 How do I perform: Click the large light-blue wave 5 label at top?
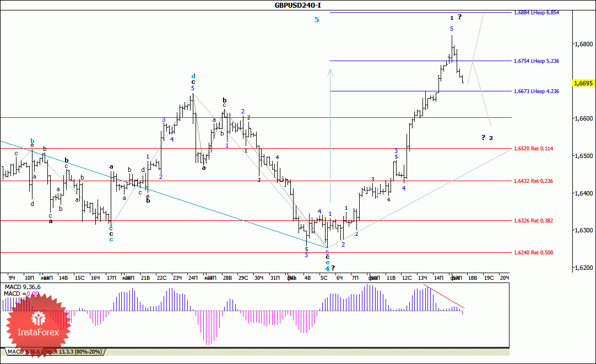[x=317, y=20]
